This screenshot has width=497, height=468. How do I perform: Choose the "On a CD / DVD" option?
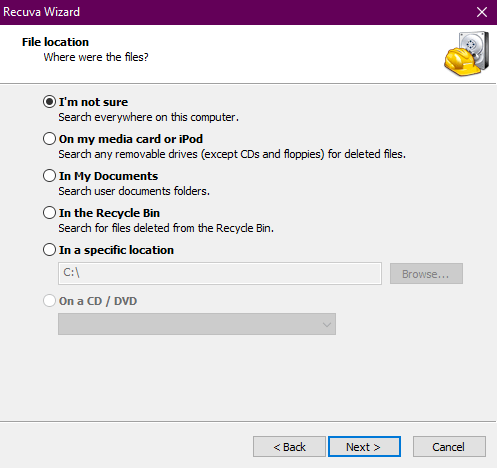49,301
